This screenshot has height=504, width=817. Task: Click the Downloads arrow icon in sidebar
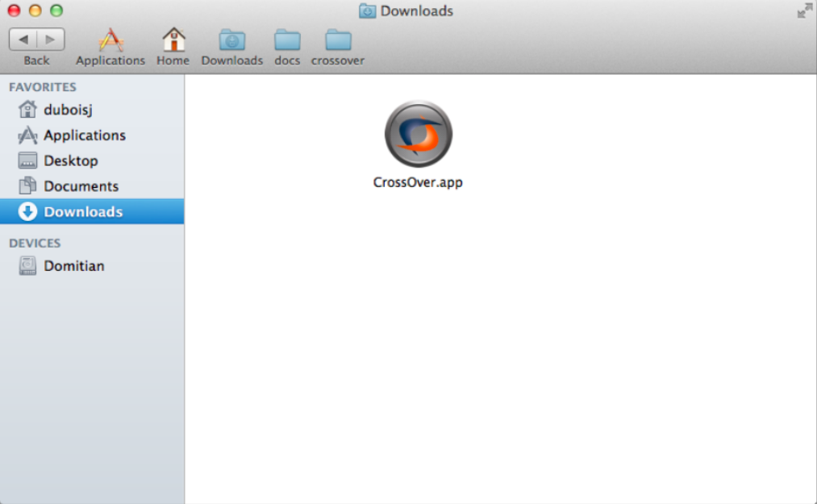pyautogui.click(x=27, y=211)
